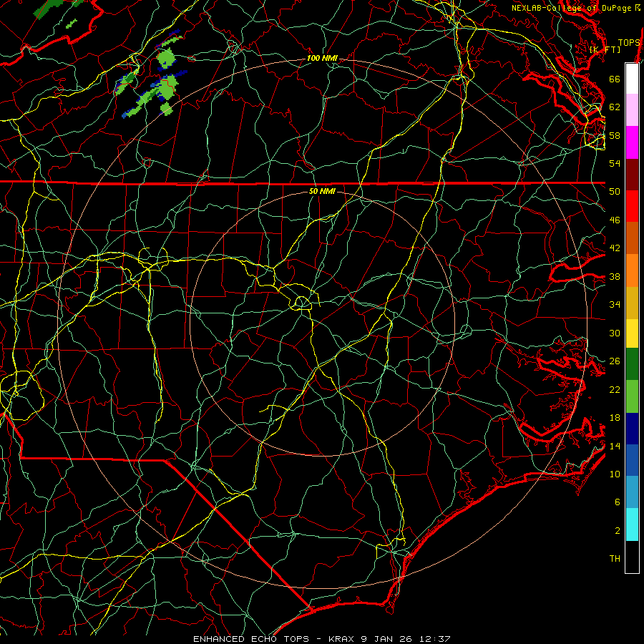644x644 pixels.
Task: Click the '38' legend value
Action: (x=615, y=276)
